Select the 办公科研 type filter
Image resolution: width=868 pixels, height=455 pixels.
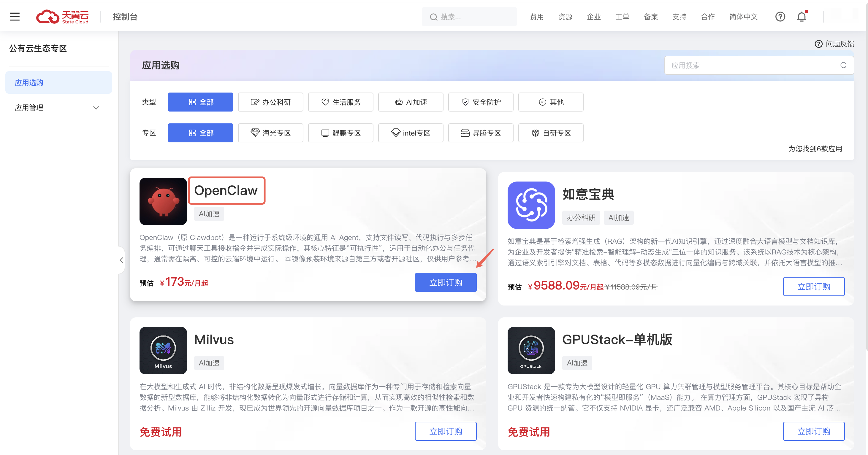point(270,102)
